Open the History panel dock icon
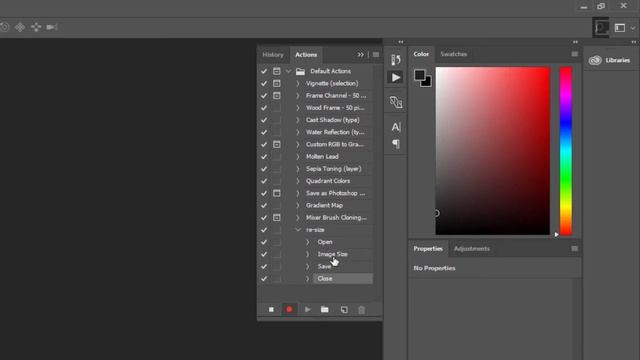This screenshot has height=360, width=640. click(x=396, y=60)
